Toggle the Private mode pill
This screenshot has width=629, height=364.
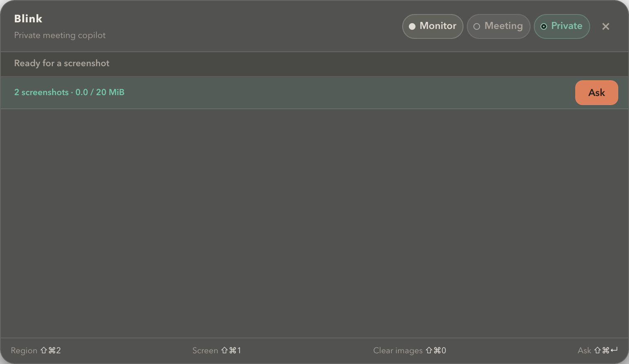(562, 26)
